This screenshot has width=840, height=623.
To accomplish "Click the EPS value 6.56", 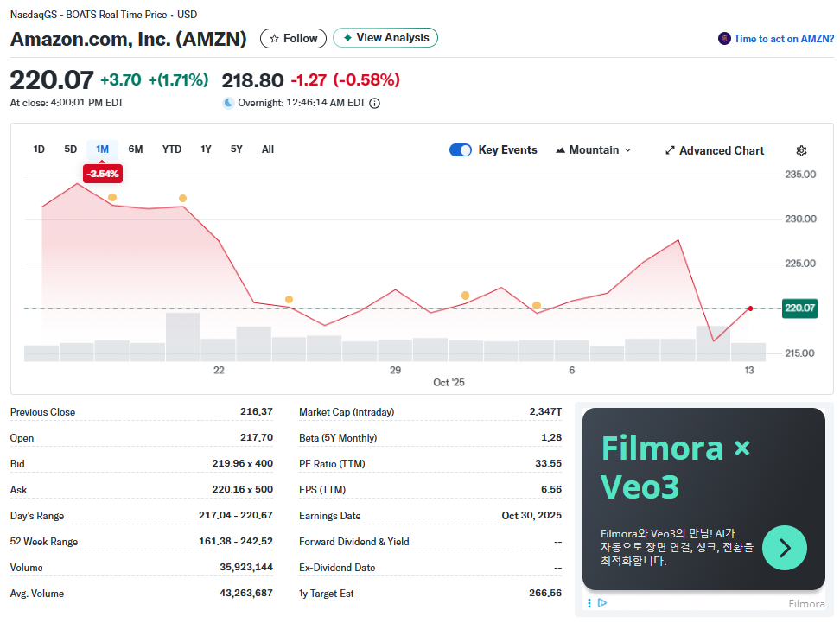I will click(x=551, y=489).
